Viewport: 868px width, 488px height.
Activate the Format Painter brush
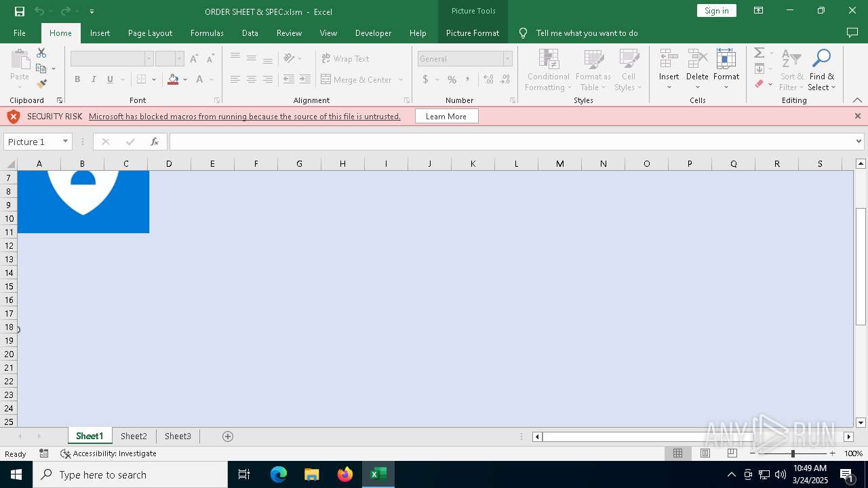41,84
